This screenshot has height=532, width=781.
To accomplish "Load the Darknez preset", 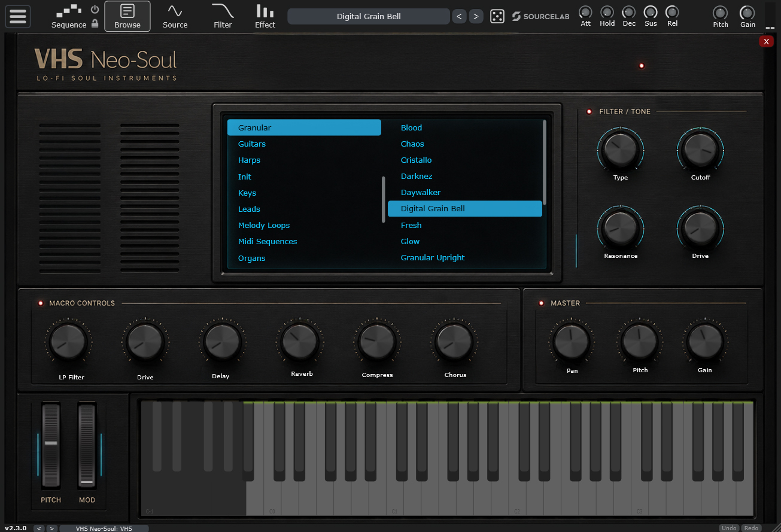I will click(465, 176).
